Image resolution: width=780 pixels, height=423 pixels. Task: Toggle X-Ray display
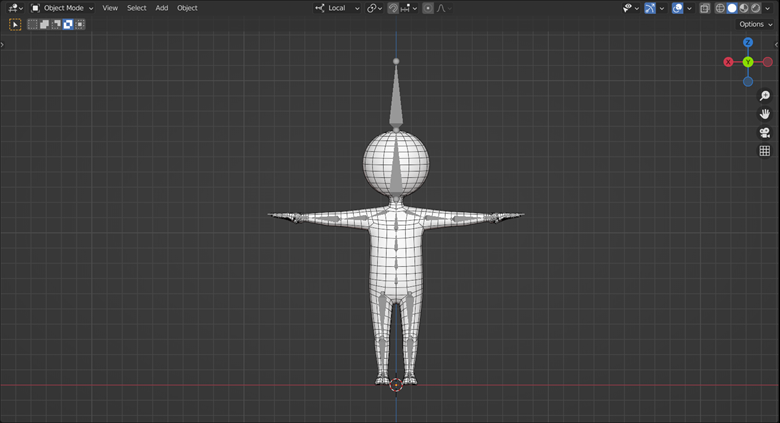[704, 8]
